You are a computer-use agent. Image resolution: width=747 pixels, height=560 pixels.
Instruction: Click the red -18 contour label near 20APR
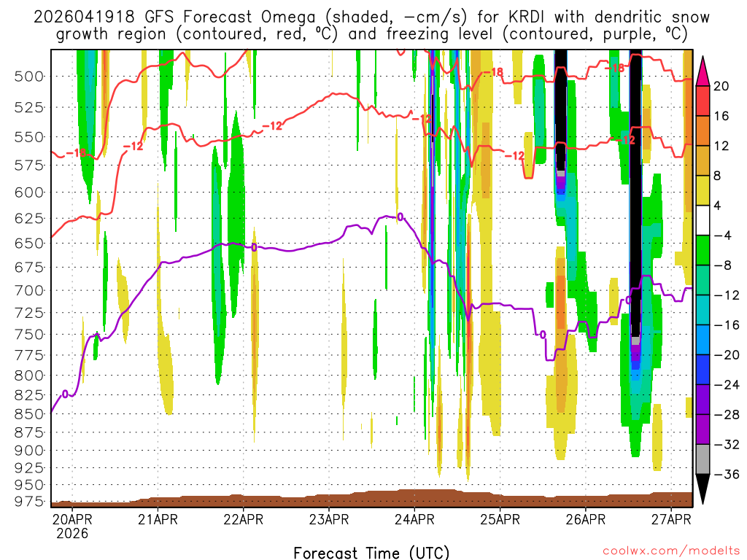(76, 153)
